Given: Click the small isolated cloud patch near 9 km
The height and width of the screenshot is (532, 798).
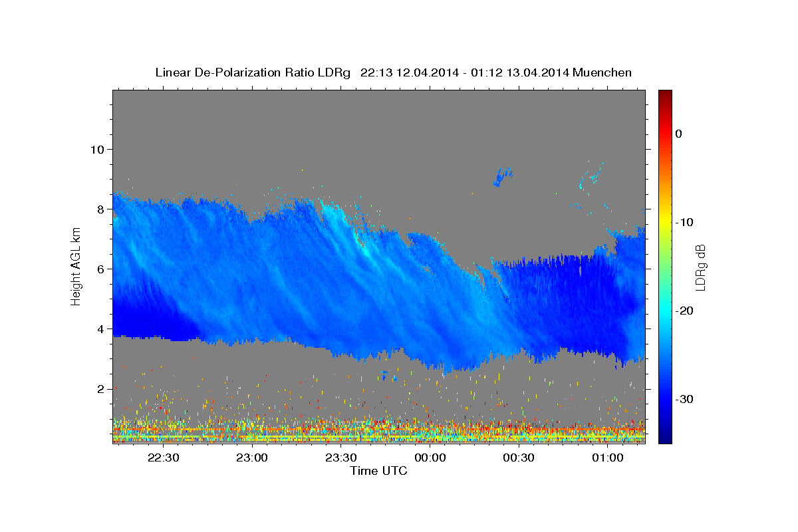Looking at the screenshot, I should 503,177.
